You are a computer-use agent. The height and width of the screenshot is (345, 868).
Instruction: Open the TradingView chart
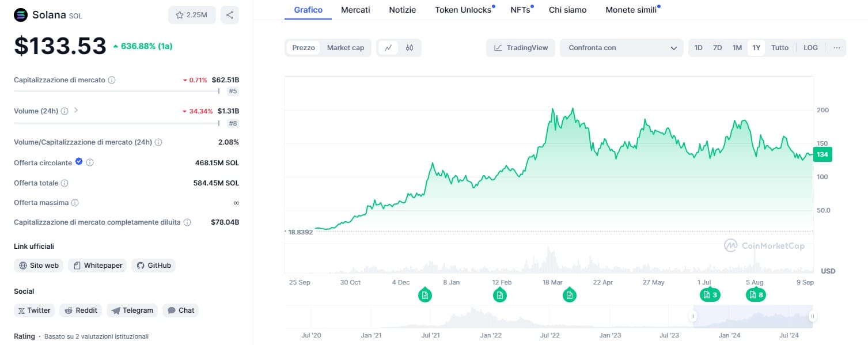tap(521, 48)
